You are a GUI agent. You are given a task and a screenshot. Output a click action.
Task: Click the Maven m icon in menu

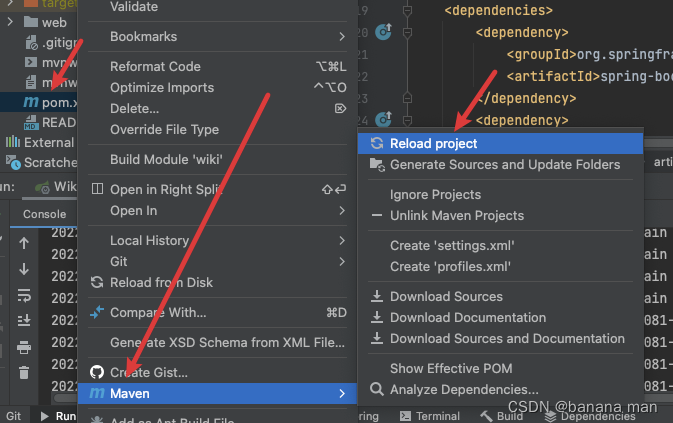click(97, 393)
